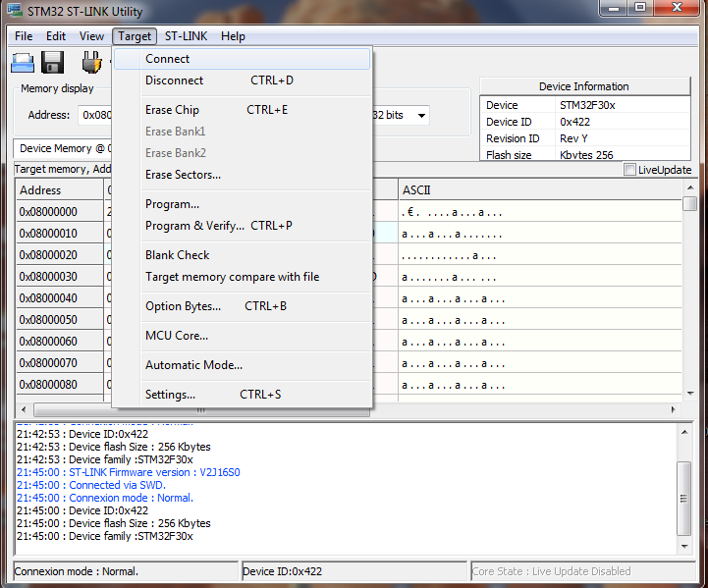Select the address cell 0x08000050
This screenshot has height=588, width=708.
point(60,320)
